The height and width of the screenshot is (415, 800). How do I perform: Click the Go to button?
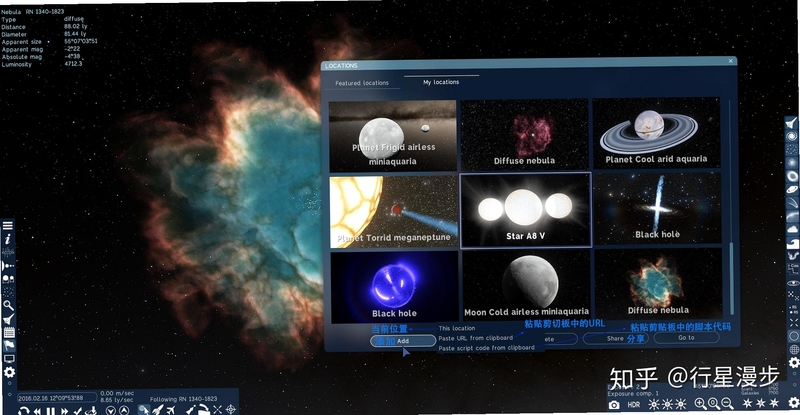[686, 337]
